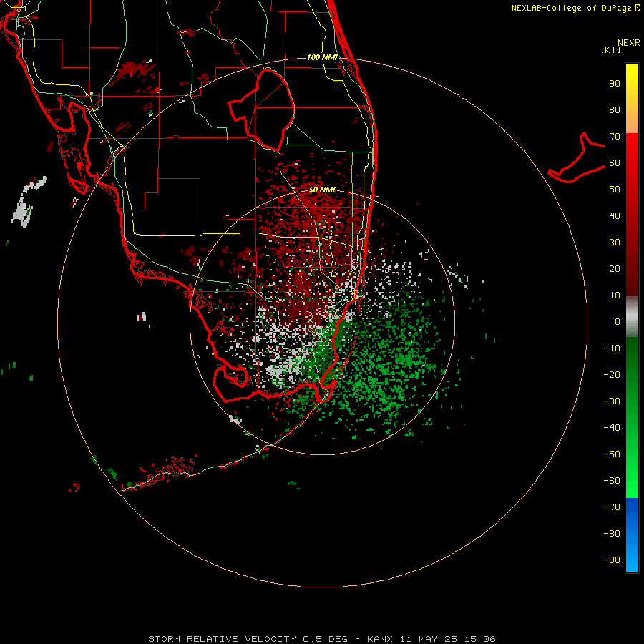The image size is (644, 644).
Task: Click the 0 value on velocity scale
Action: [x=618, y=322]
